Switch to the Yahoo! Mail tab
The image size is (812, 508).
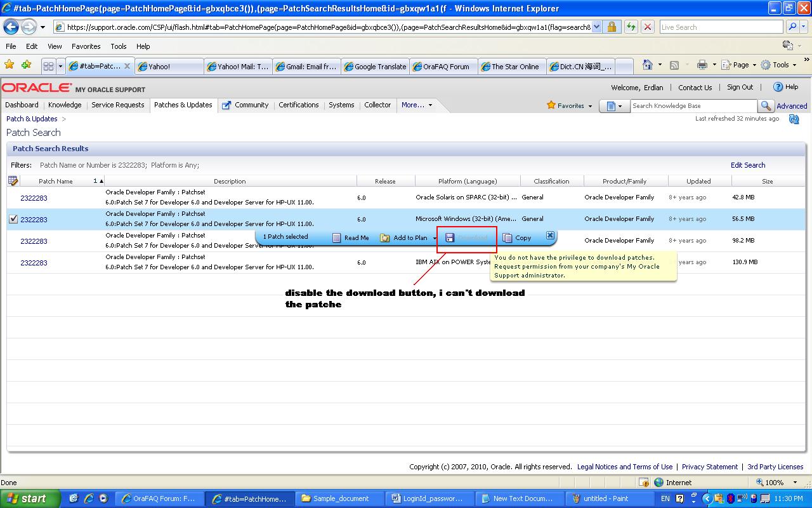click(x=238, y=66)
